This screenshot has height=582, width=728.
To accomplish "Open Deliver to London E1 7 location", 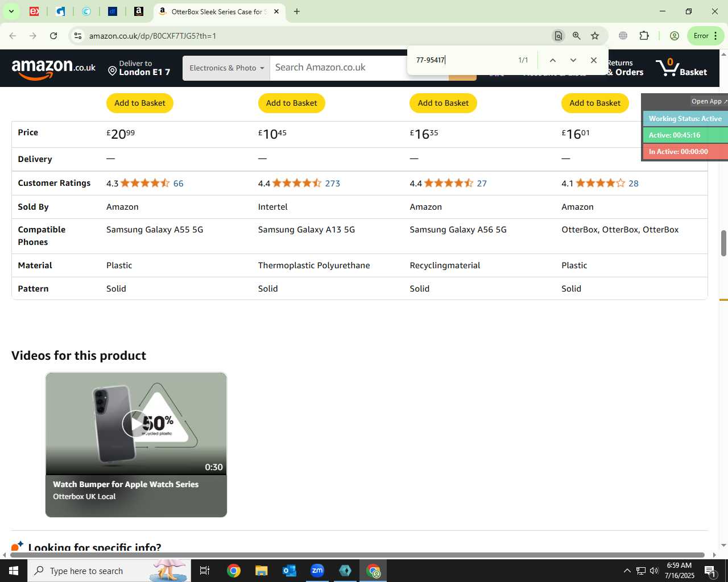I will click(139, 68).
